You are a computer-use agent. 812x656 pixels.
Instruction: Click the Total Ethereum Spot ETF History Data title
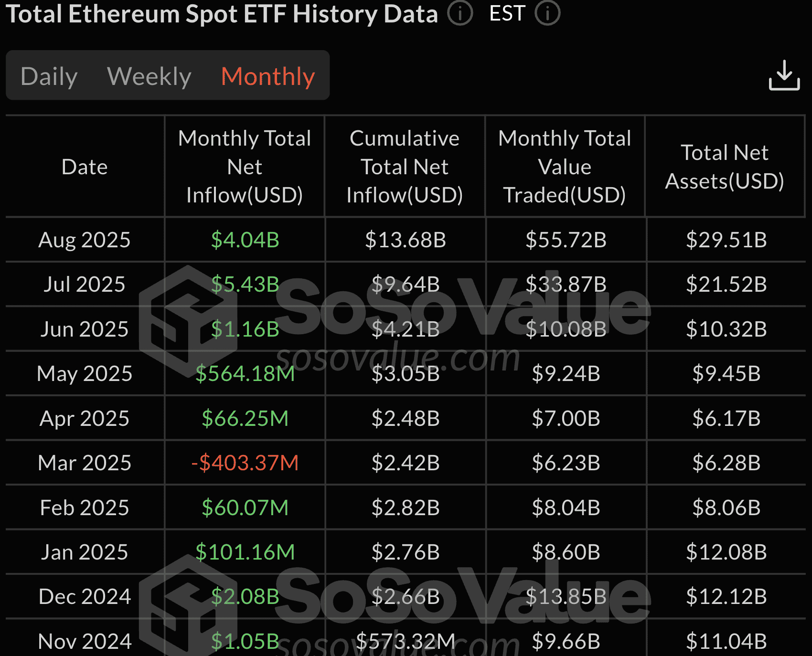[223, 14]
